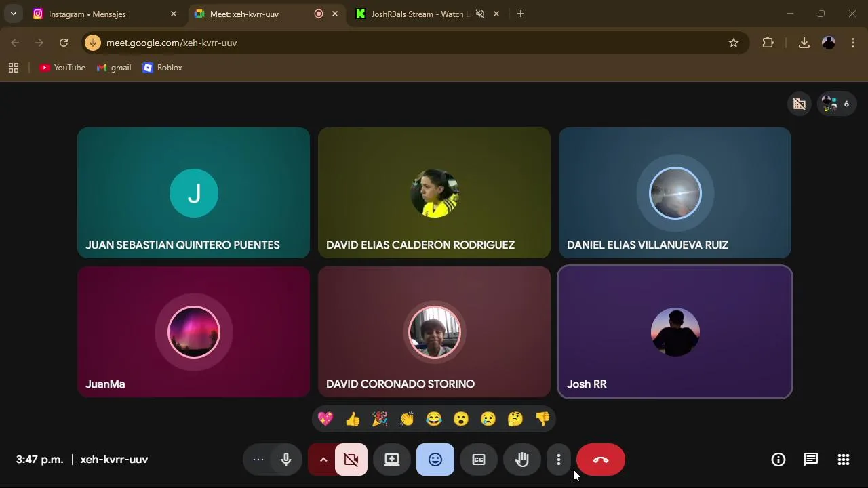Send crying face reaction
The image size is (868, 488).
point(488,419)
